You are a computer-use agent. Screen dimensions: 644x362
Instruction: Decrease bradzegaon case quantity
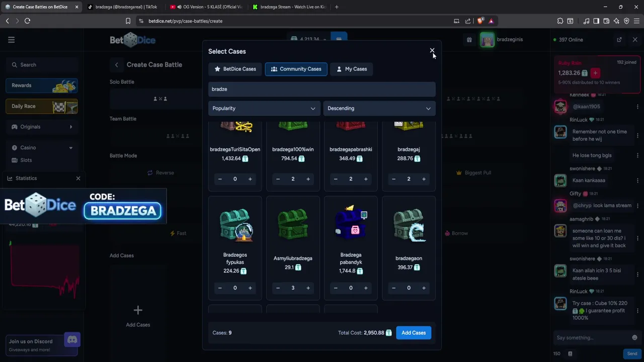click(x=393, y=288)
